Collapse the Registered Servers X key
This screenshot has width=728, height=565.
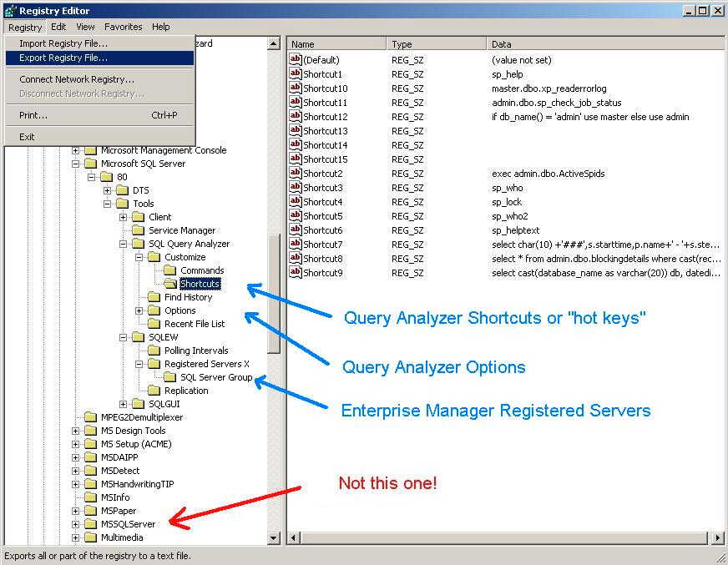(139, 364)
